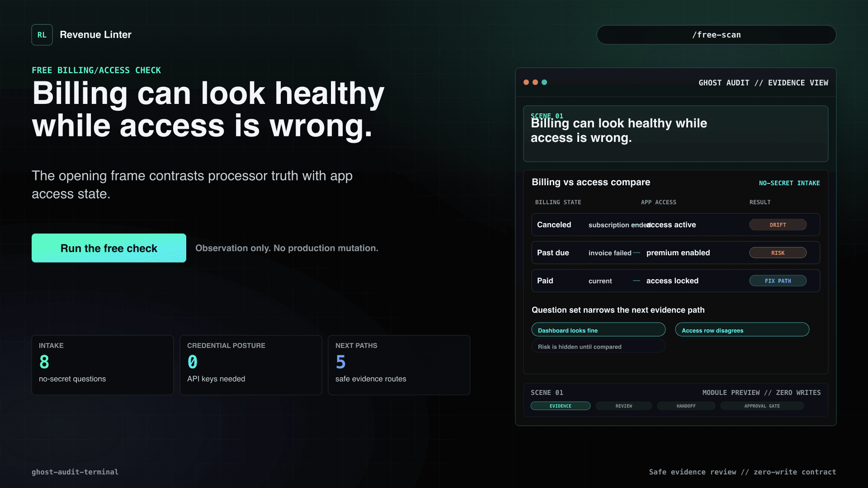The image size is (868, 488).
Task: Open the APPROVAL GATE tab
Action: [762, 406]
